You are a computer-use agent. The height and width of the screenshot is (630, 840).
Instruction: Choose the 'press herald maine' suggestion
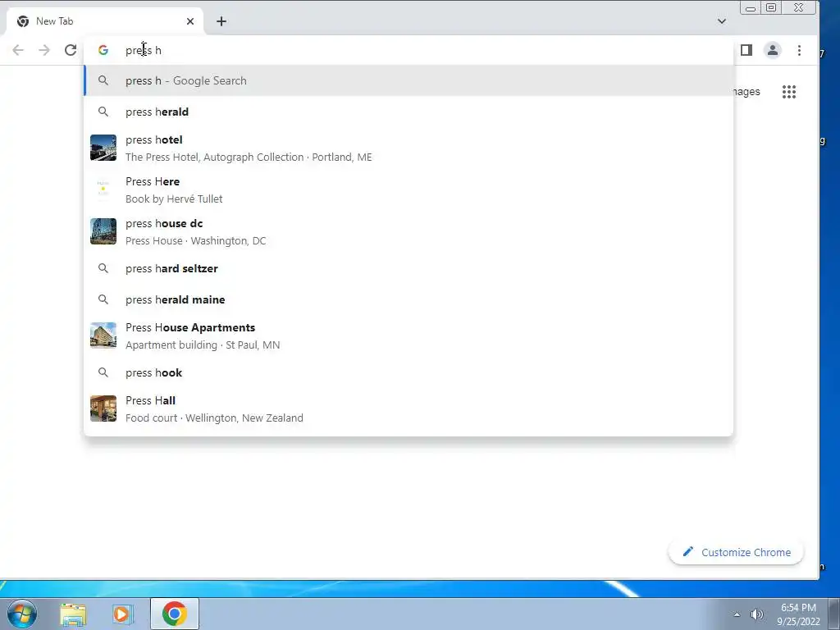coord(409,299)
